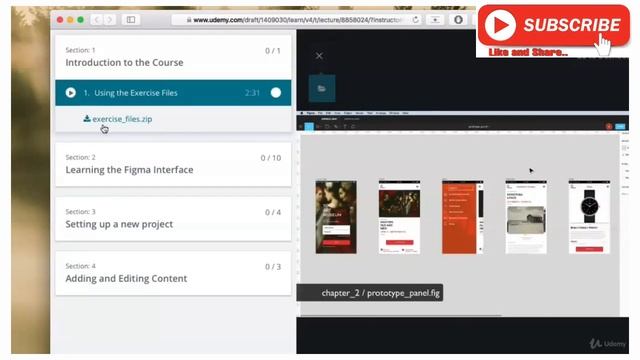Reload the page using the refresh icon
The width and height of the screenshot is (640, 360).
tap(416, 20)
